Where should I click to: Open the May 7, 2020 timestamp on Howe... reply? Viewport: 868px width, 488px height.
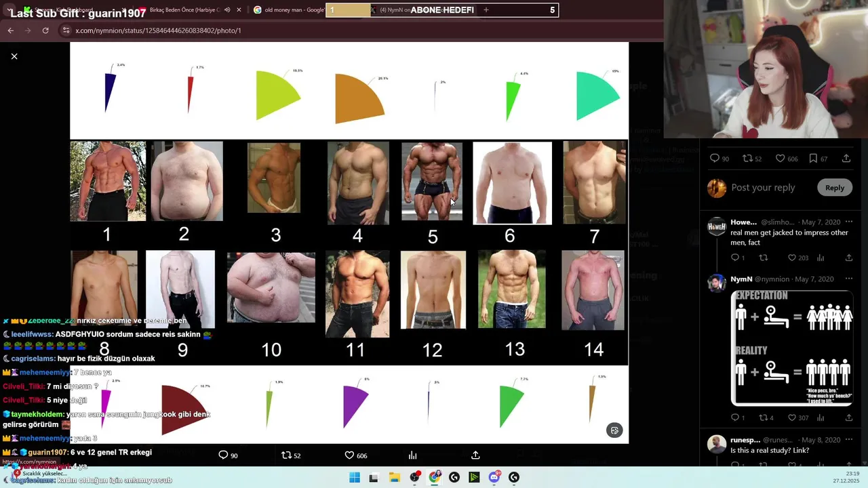(820, 222)
